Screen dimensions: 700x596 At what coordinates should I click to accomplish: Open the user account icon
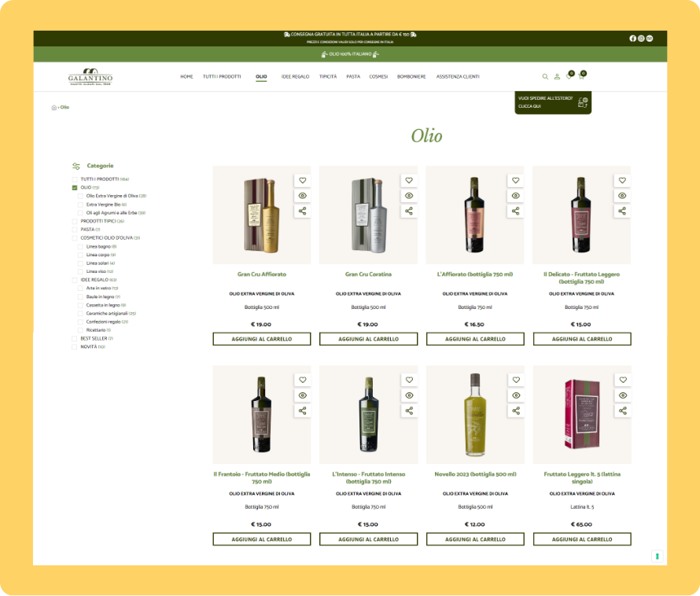(557, 77)
